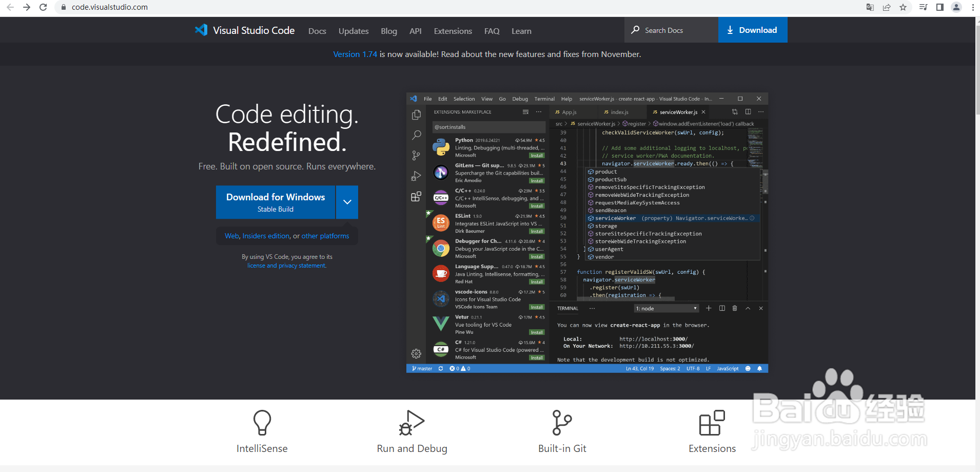Click the Extensions blocks icon
980x472 pixels.
(712, 423)
